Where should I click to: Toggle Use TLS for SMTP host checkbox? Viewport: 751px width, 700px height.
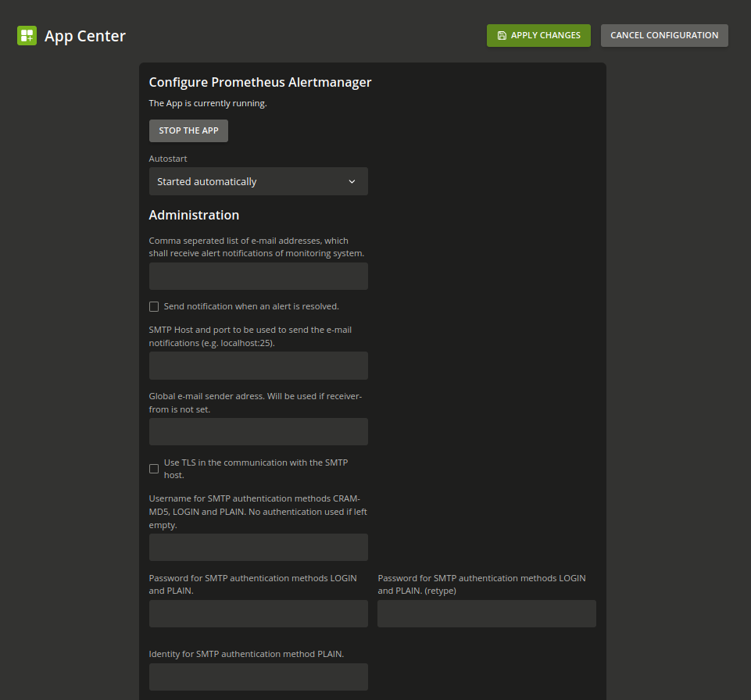pos(154,469)
